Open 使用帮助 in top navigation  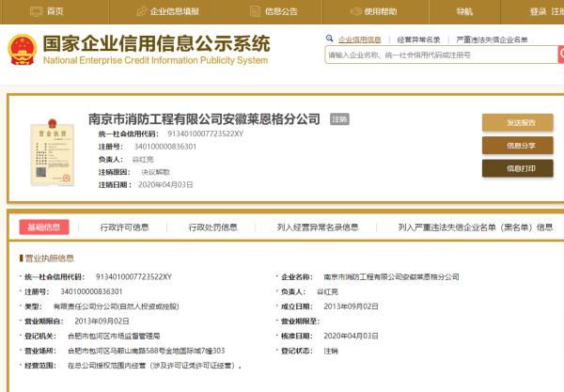[x=381, y=11]
